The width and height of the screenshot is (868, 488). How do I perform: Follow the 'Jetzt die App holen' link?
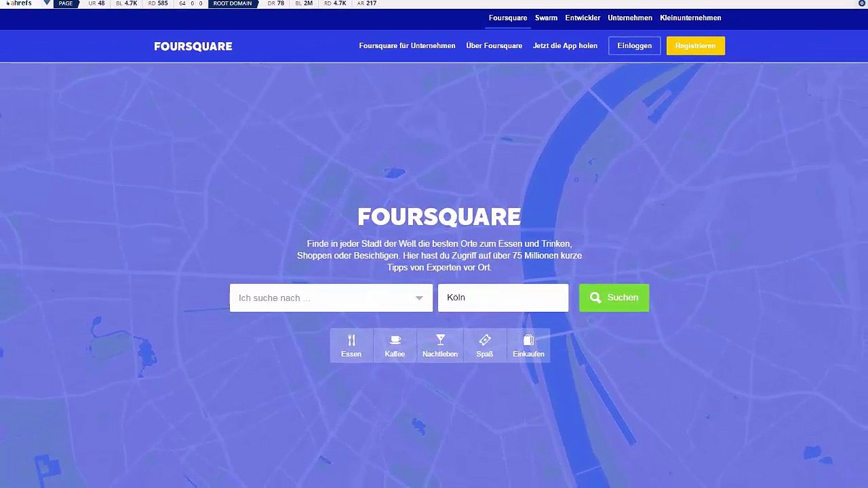pyautogui.click(x=565, y=46)
